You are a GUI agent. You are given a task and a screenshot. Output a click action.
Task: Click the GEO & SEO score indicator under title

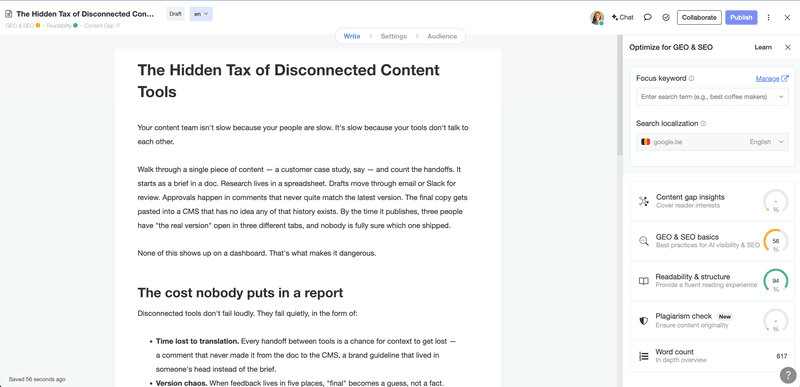pyautogui.click(x=22, y=25)
